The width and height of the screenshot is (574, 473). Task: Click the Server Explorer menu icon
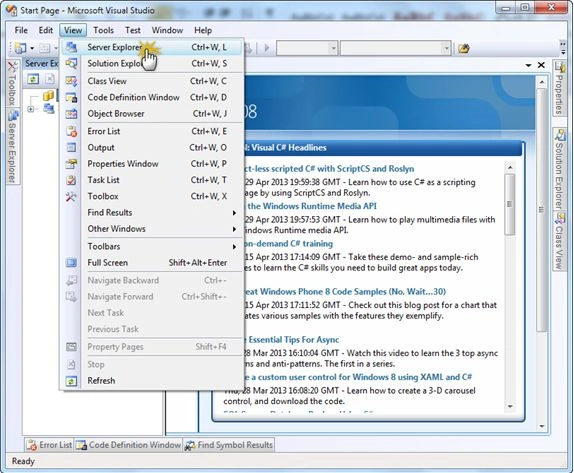click(71, 47)
